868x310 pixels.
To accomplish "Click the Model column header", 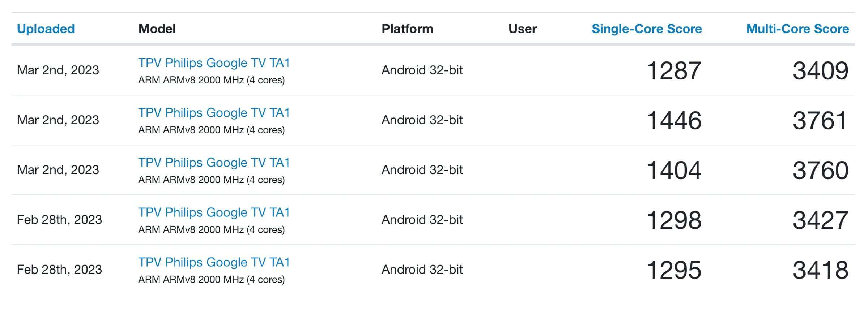I will (157, 29).
